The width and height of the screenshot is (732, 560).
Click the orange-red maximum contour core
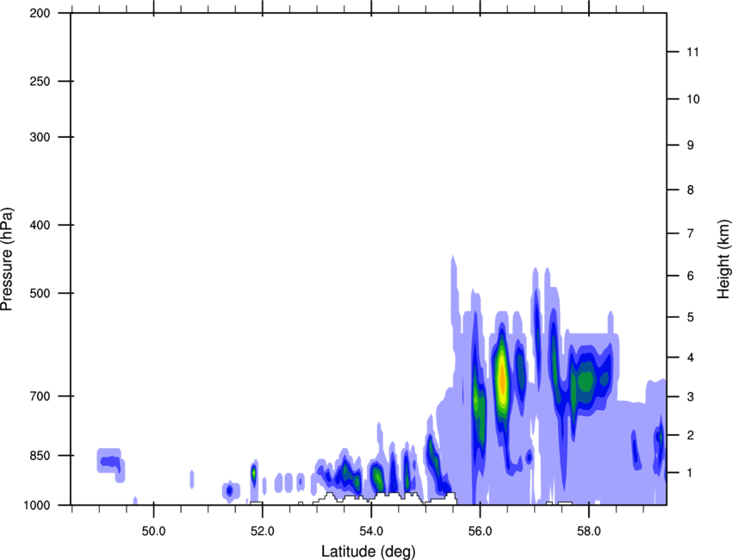[502, 378]
